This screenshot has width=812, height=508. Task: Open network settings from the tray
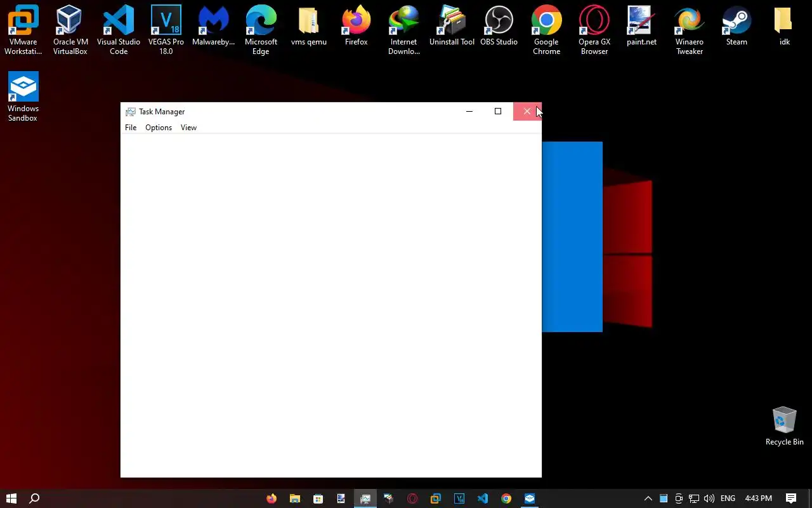pos(694,498)
